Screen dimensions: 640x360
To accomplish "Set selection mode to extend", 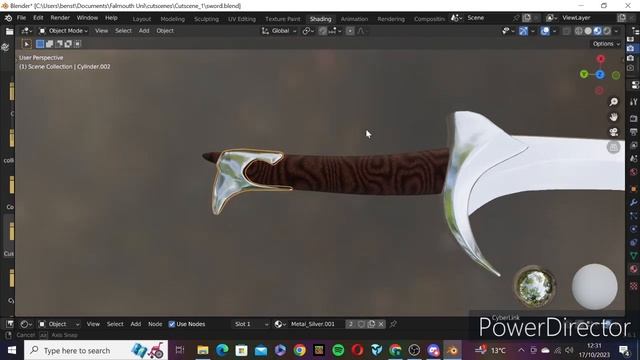I will 49,44.
